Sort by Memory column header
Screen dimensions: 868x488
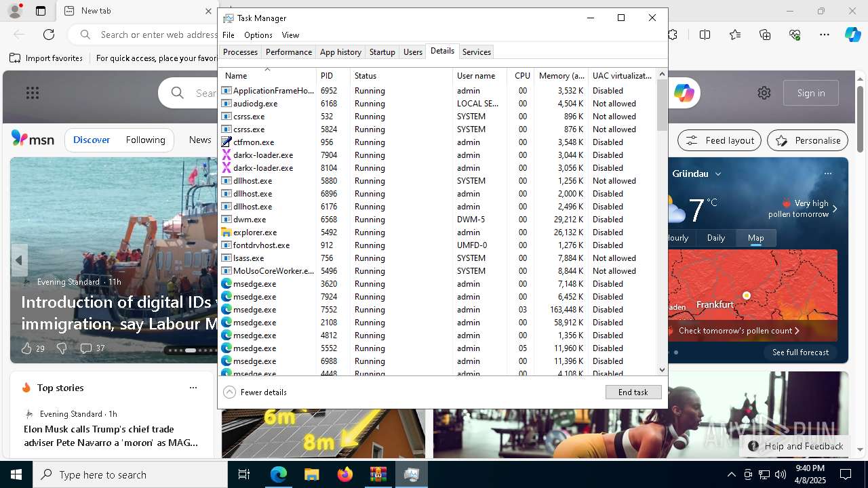561,76
